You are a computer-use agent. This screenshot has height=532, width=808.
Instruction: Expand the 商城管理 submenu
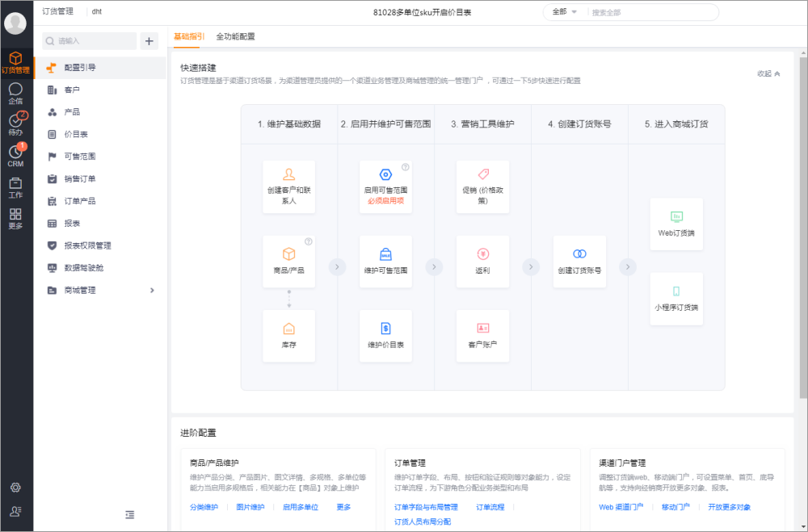tap(152, 291)
